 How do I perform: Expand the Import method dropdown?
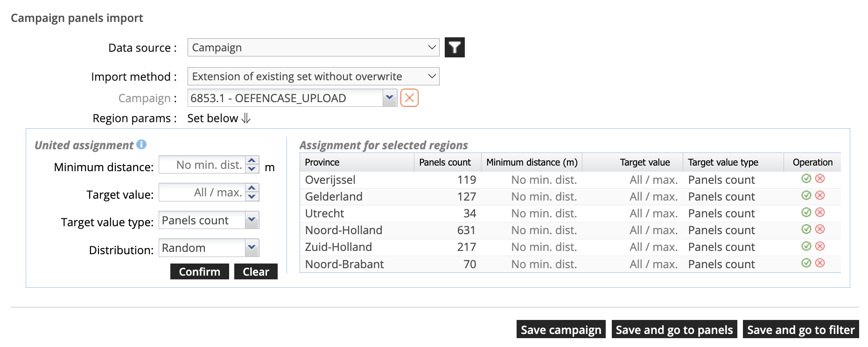click(313, 76)
